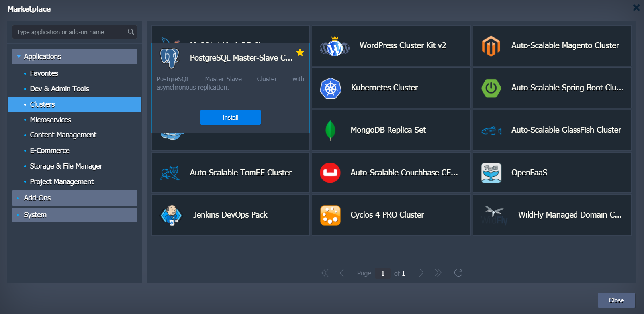644x314 pixels.
Task: Select Auto-Scalable GlassFish Cluster title
Action: 566,130
